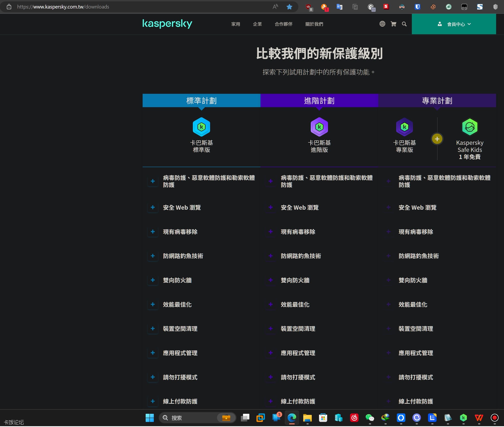
Task: Open Kaspersky app from the taskbar
Action: click(x=463, y=418)
